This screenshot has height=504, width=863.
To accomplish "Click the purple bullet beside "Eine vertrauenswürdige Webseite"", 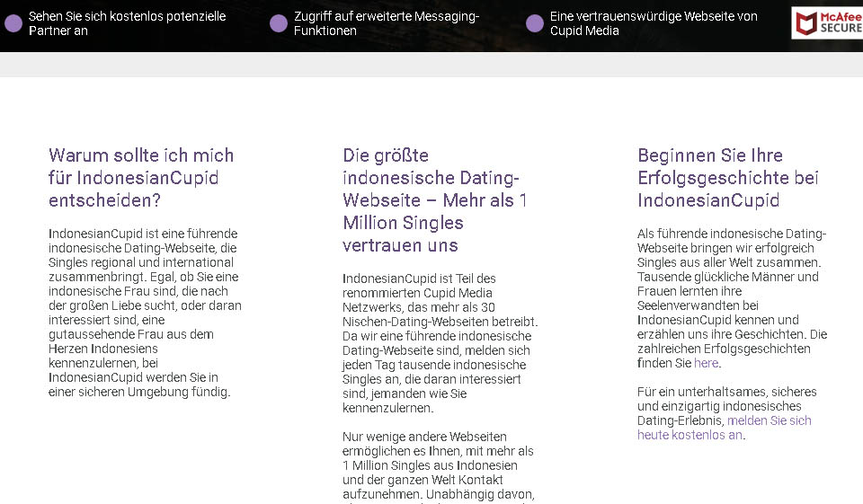I will tap(535, 23).
